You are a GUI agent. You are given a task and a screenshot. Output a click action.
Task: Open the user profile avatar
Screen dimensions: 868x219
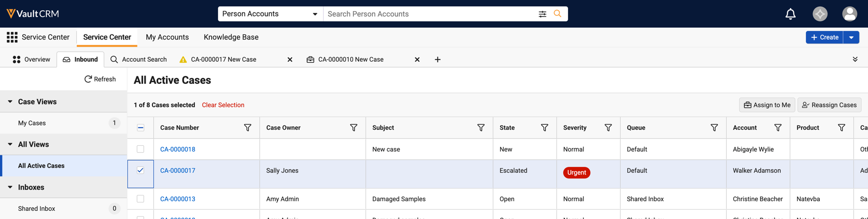pyautogui.click(x=850, y=14)
